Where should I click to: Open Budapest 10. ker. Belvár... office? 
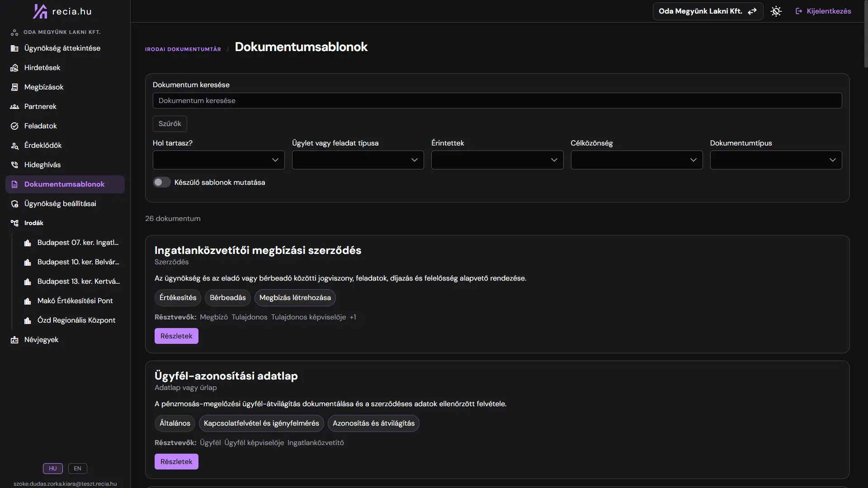click(72, 262)
